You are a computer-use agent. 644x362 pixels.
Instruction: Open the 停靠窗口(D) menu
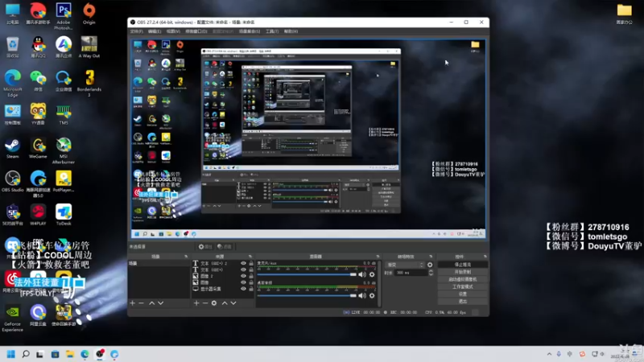point(196,31)
